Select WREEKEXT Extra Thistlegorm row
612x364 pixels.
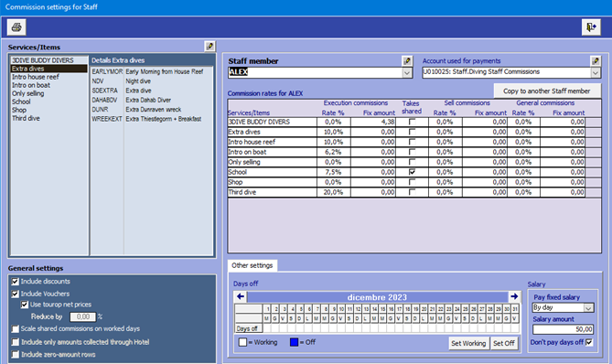(x=152, y=119)
